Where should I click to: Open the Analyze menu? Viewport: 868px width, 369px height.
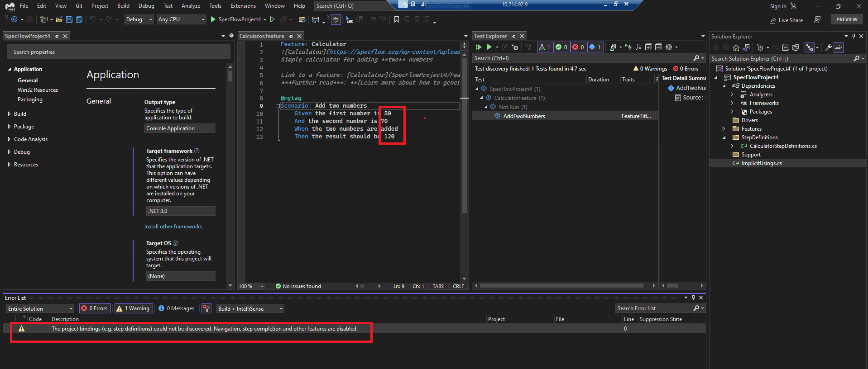coord(191,6)
